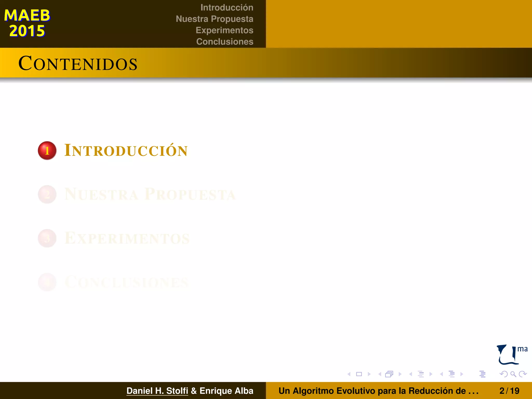Click Enrique Alba author name in footer
Image resolution: width=532 pixels, height=399 pixels.
pos(226,391)
